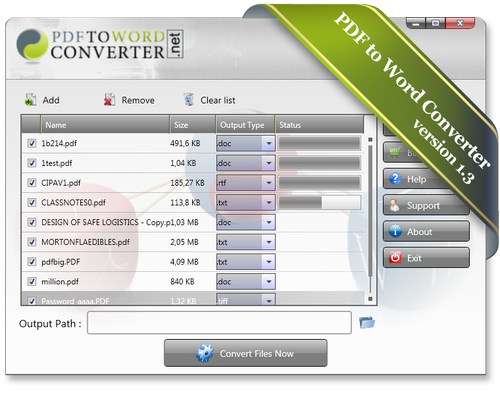This screenshot has width=500, height=395.
Task: Click the progress bar for 1b214.pdf
Action: (x=319, y=143)
